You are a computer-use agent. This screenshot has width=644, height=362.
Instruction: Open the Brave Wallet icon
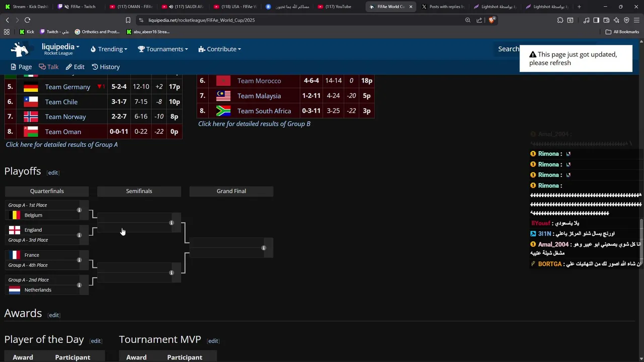606,20
